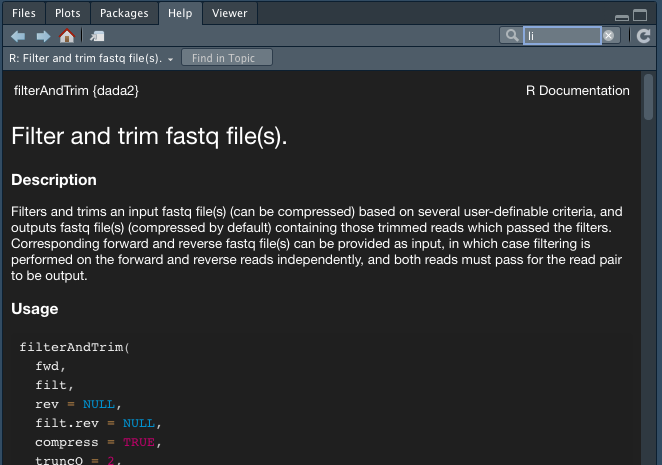The height and width of the screenshot is (465, 662).
Task: Go back to previous help topic
Action: coord(18,36)
